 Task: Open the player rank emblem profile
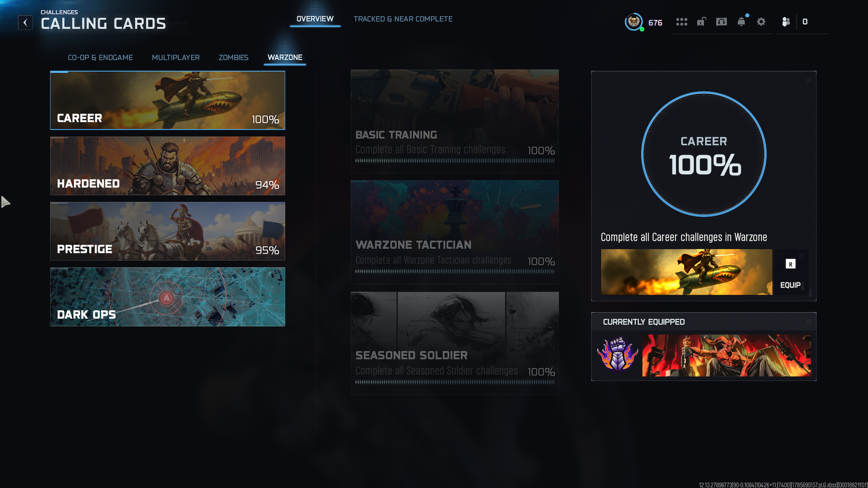coord(634,22)
